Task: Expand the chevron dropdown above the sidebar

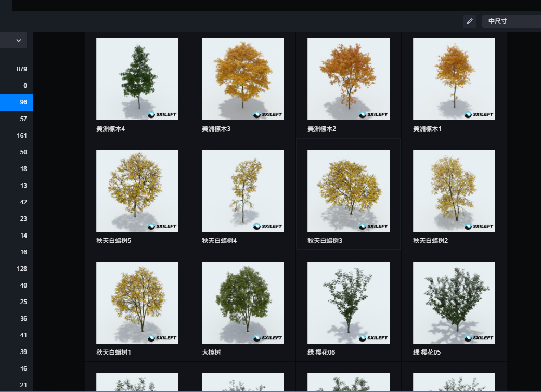Action: tap(19, 41)
